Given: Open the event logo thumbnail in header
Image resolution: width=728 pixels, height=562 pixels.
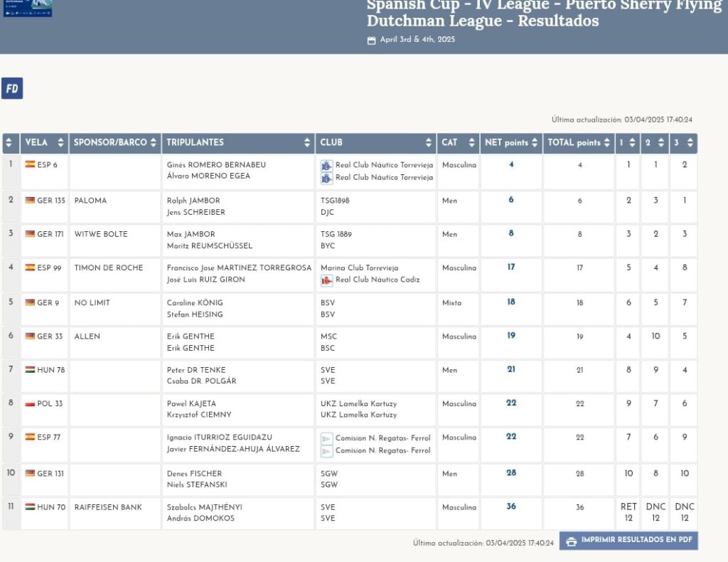Looking at the screenshot, I should click(28, 8).
